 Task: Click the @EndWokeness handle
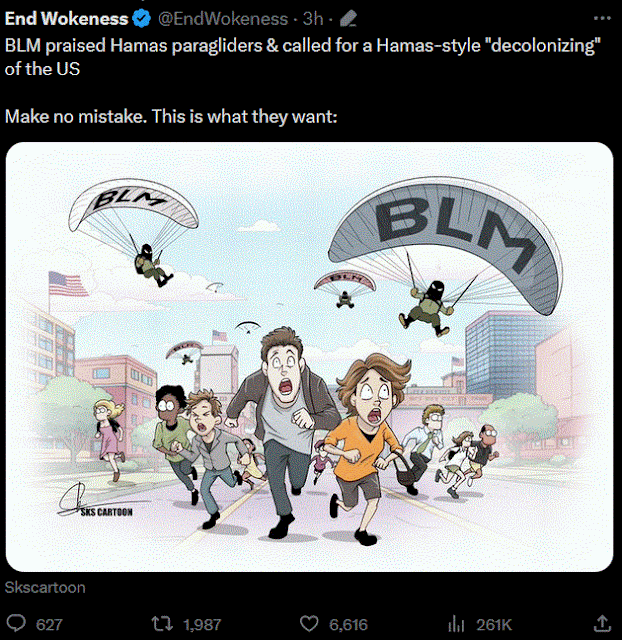(x=223, y=19)
